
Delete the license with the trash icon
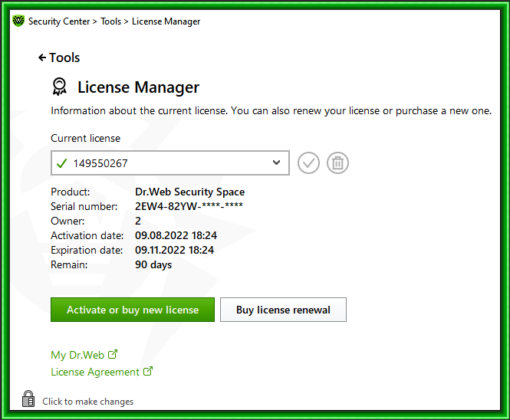coord(337,162)
